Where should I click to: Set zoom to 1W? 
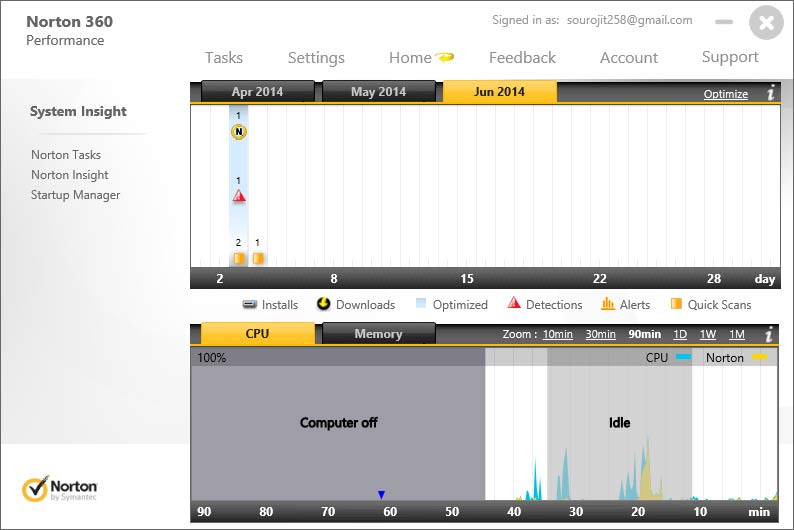[x=707, y=334]
